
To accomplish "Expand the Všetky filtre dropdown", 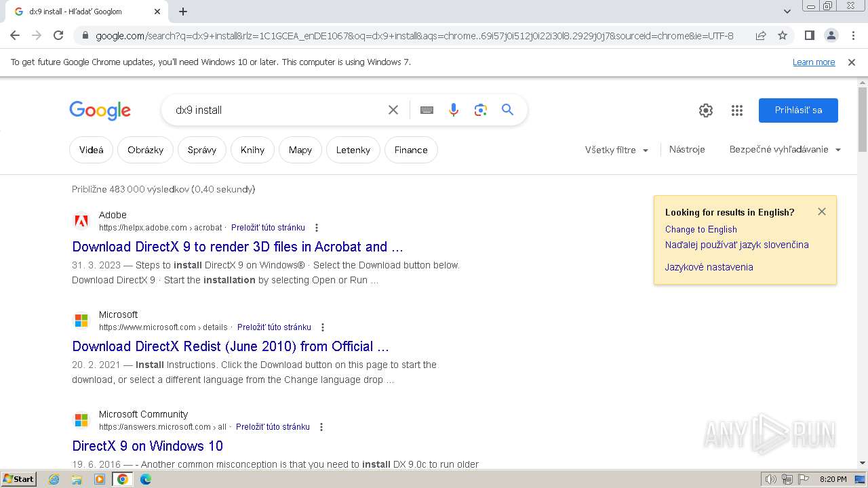I will pos(616,150).
